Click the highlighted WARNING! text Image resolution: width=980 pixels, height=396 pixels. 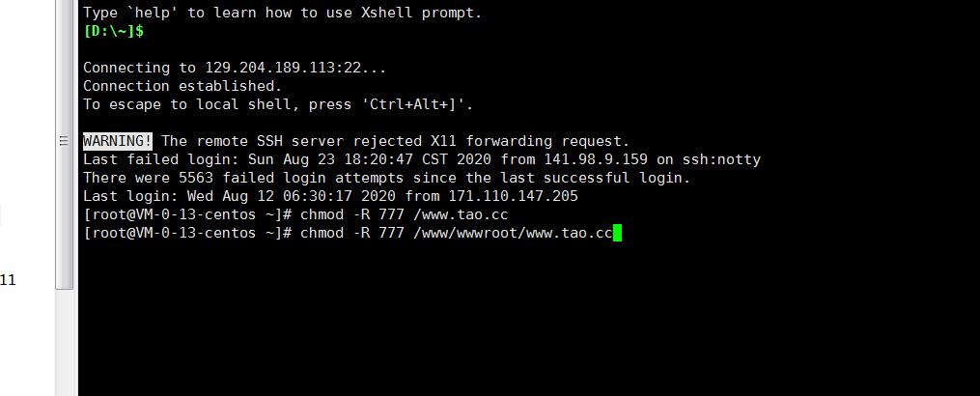pos(118,141)
